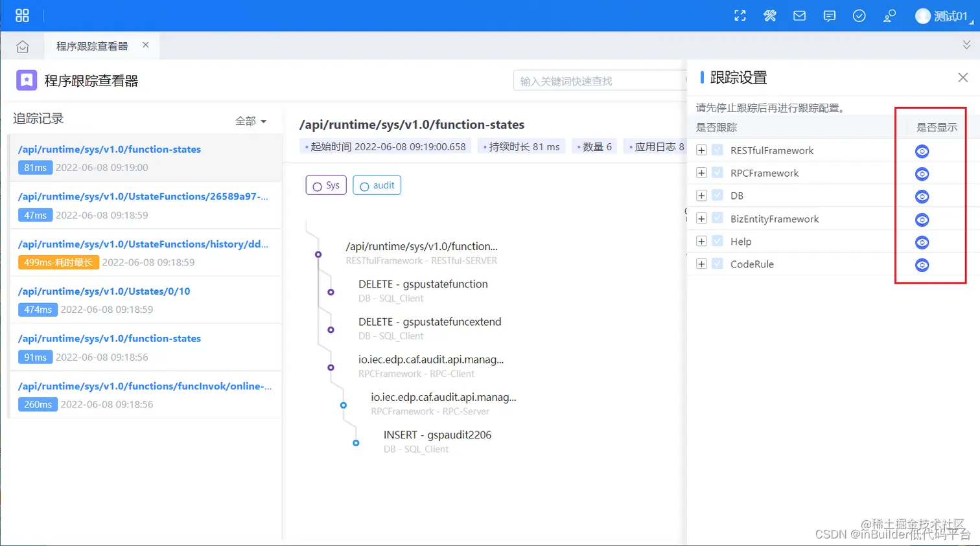The height and width of the screenshot is (546, 980).
Task: Toggle the CodeRule tracking checkbox
Action: click(717, 264)
